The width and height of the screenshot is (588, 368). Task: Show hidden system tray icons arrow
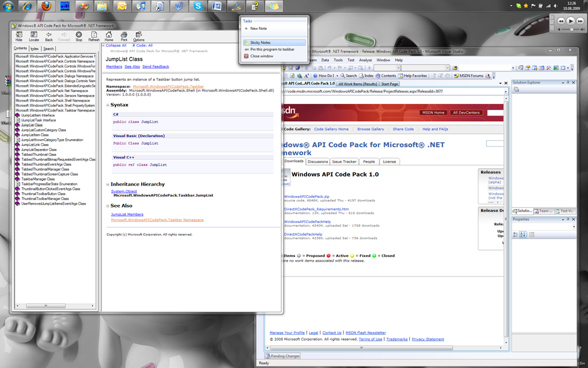[x=511, y=6]
